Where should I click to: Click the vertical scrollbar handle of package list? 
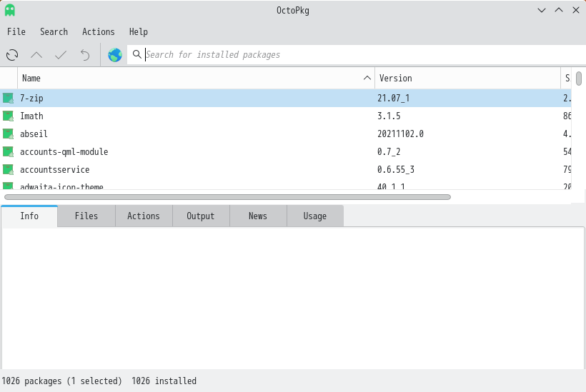click(x=579, y=79)
